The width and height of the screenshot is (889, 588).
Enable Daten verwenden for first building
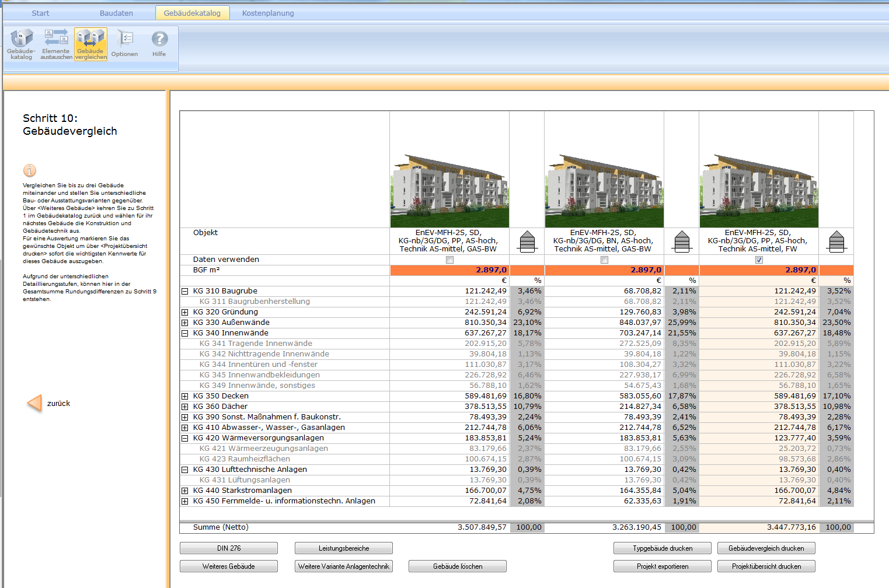(449, 260)
